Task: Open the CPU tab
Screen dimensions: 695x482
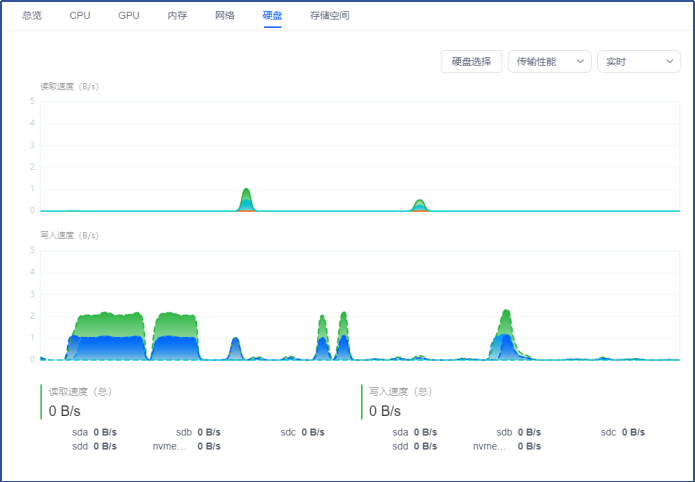Action: pyautogui.click(x=80, y=16)
